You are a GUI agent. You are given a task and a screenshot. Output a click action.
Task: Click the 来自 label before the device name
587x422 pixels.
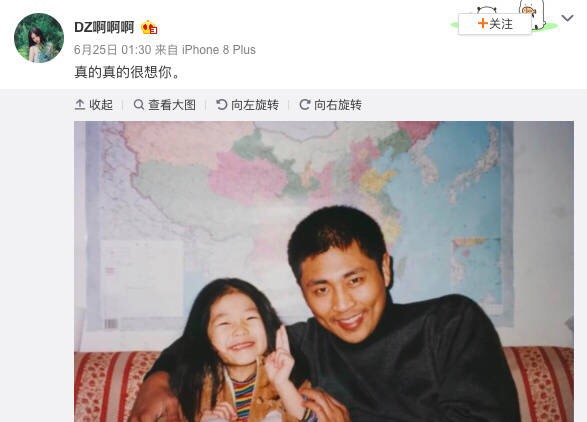(x=167, y=50)
